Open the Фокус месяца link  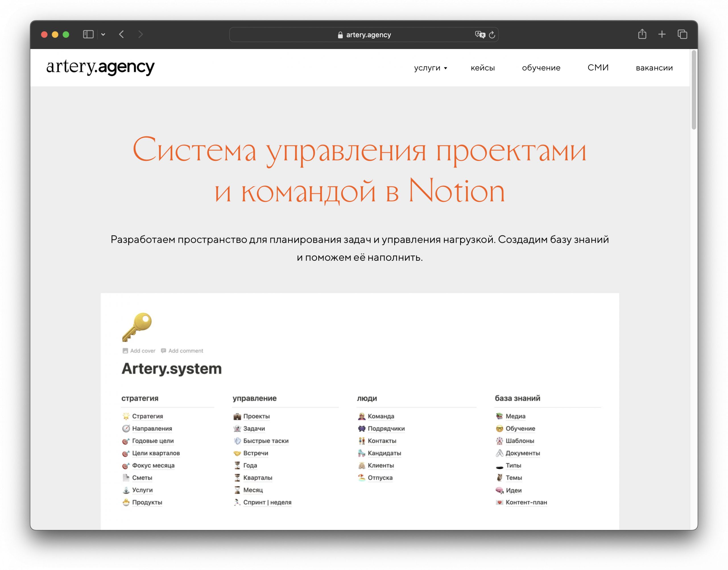point(153,465)
